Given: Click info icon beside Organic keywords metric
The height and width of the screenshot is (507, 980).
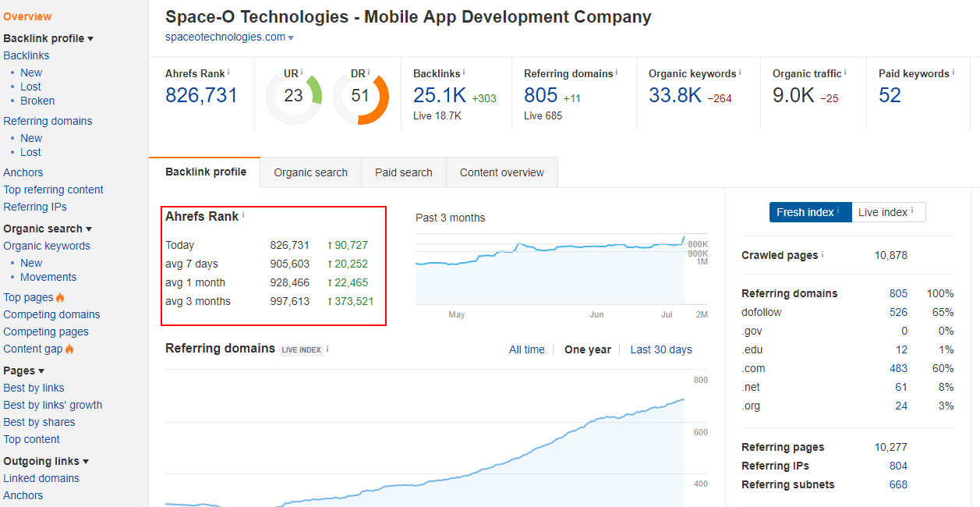Looking at the screenshot, I should [x=740, y=72].
